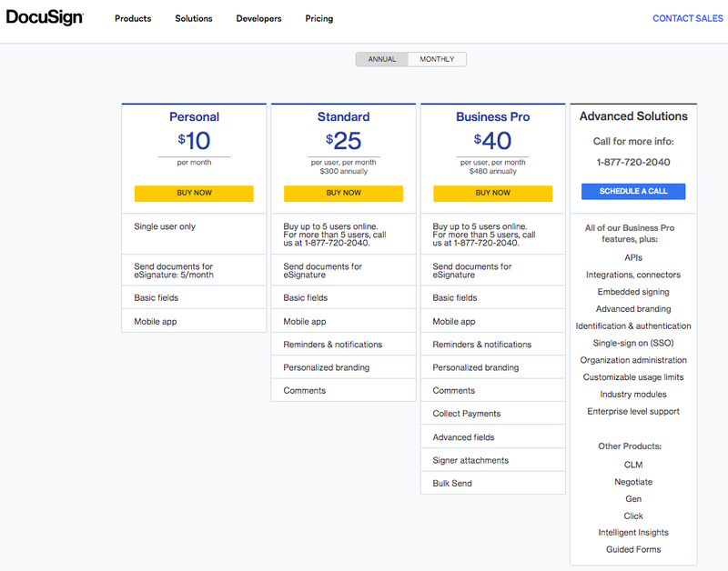
Task: Click the Advanced Solutions heading
Action: 633,116
